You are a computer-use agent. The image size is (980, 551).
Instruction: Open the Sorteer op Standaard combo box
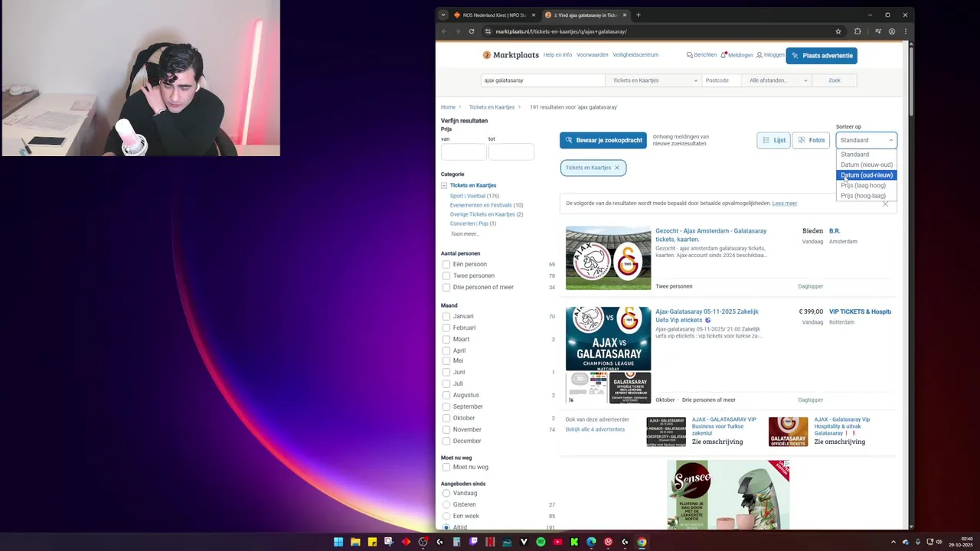point(866,140)
